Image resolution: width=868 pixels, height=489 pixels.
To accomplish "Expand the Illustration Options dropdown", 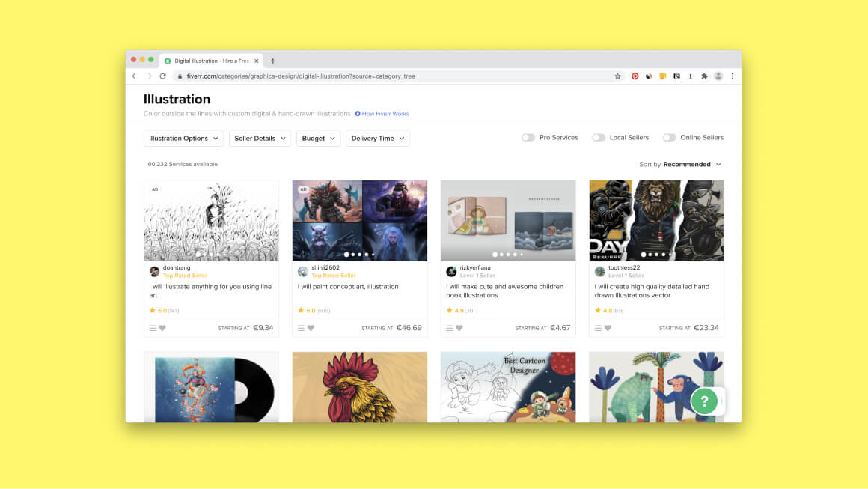I will 183,138.
